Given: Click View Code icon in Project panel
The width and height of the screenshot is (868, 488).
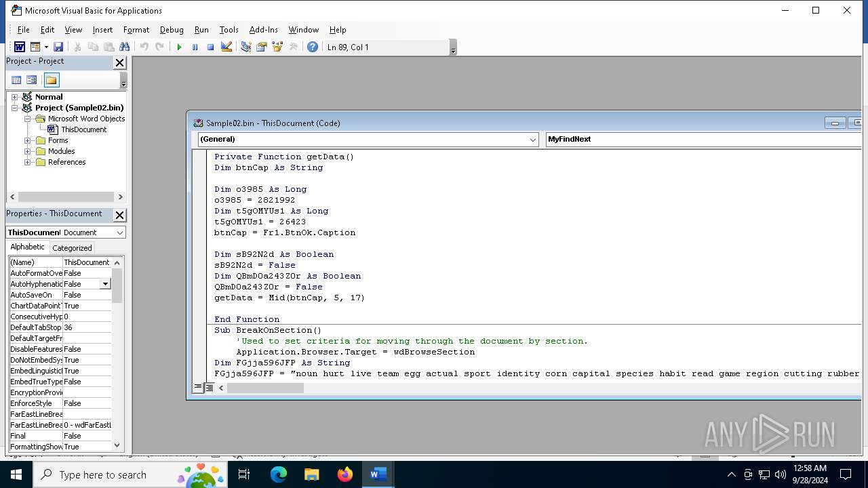Looking at the screenshot, I should [16, 80].
